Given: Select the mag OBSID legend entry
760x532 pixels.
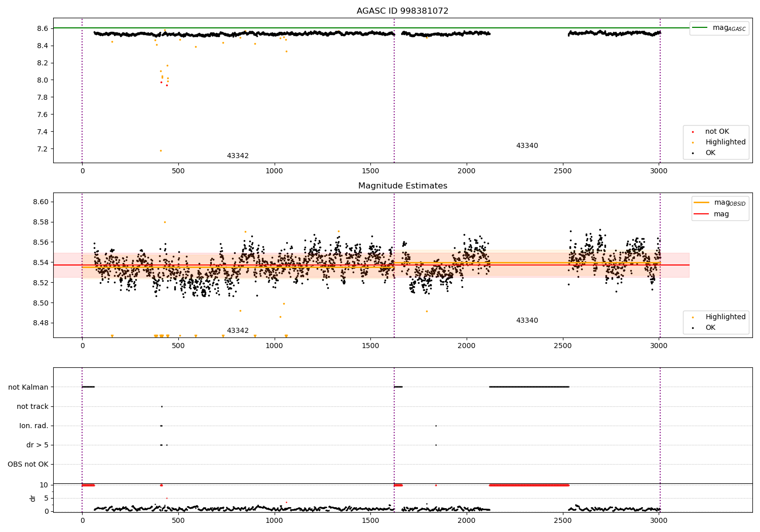Looking at the screenshot, I should coord(719,203).
